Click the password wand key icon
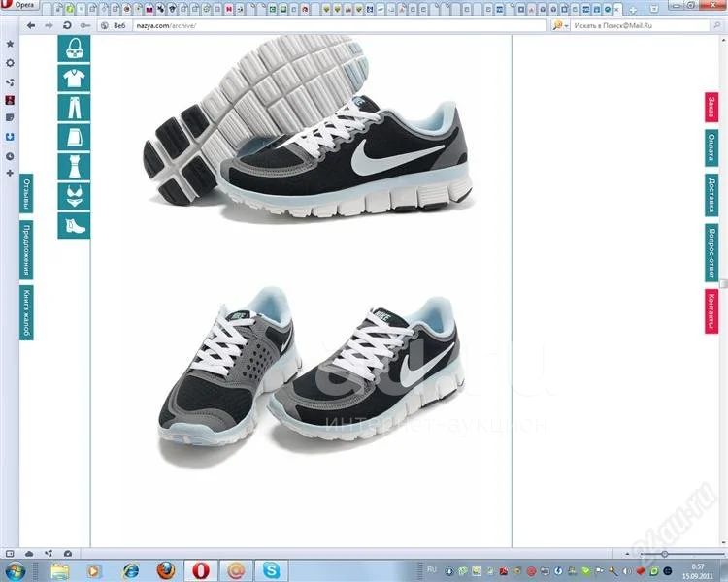The image size is (728, 582). tap(85, 25)
